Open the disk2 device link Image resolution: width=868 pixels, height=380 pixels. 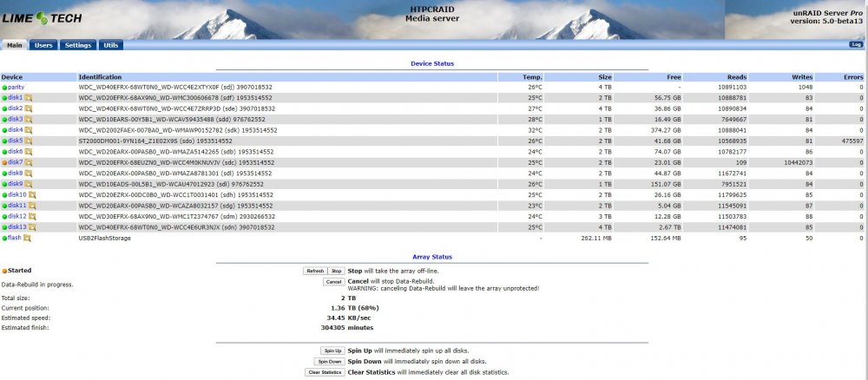[x=16, y=109]
